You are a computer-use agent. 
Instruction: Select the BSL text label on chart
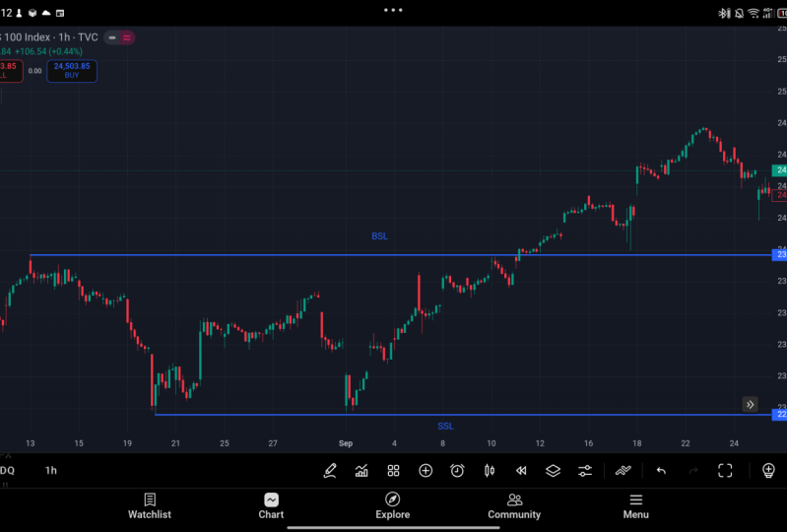(x=379, y=236)
